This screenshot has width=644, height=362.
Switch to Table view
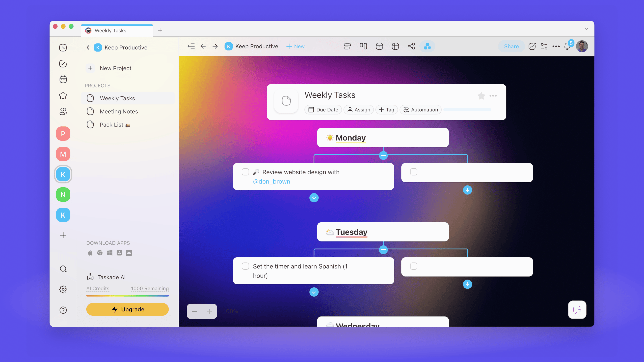(395, 46)
